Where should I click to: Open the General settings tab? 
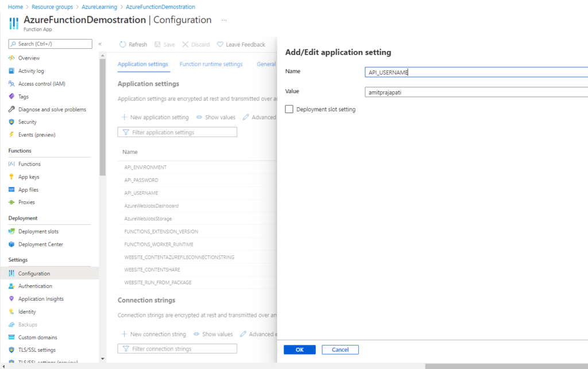(266, 64)
